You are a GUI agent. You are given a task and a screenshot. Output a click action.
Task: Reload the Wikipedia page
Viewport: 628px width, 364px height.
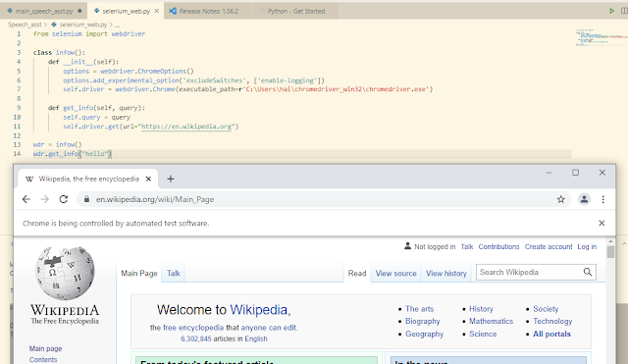(63, 199)
